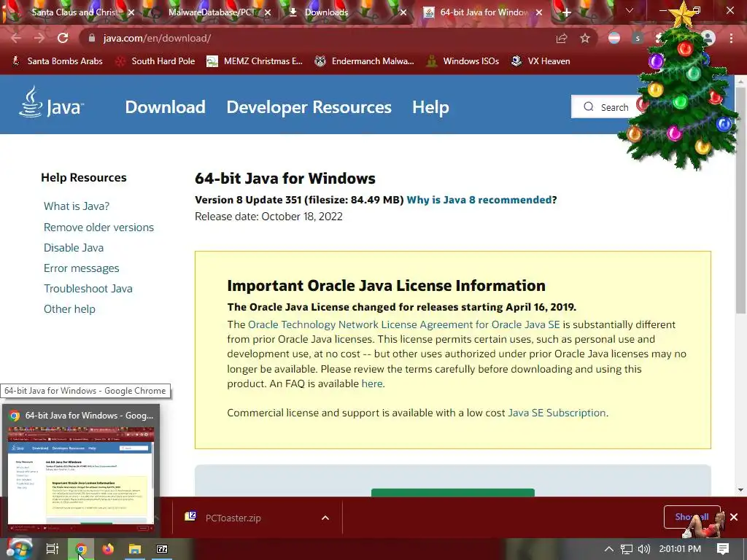This screenshot has height=560, width=747.
Task: Click Why is Java 8 recommended link
Action: point(479,200)
